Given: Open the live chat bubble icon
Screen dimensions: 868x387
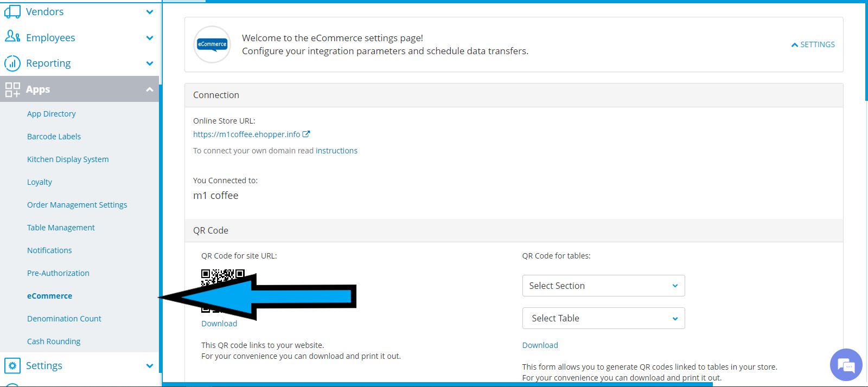Looking at the screenshot, I should (846, 365).
